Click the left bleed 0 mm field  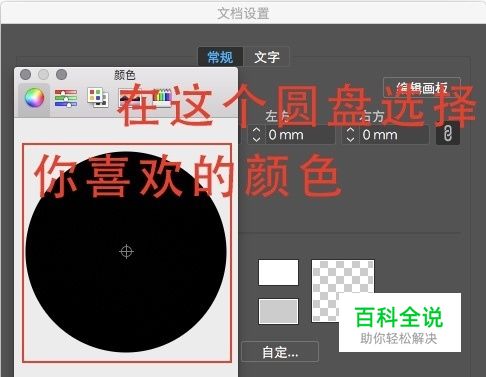point(300,135)
